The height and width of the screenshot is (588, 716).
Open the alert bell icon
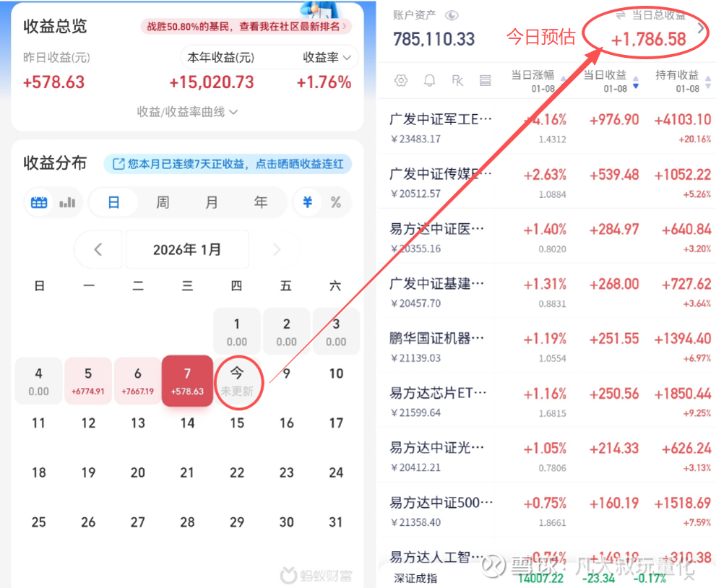[429, 81]
